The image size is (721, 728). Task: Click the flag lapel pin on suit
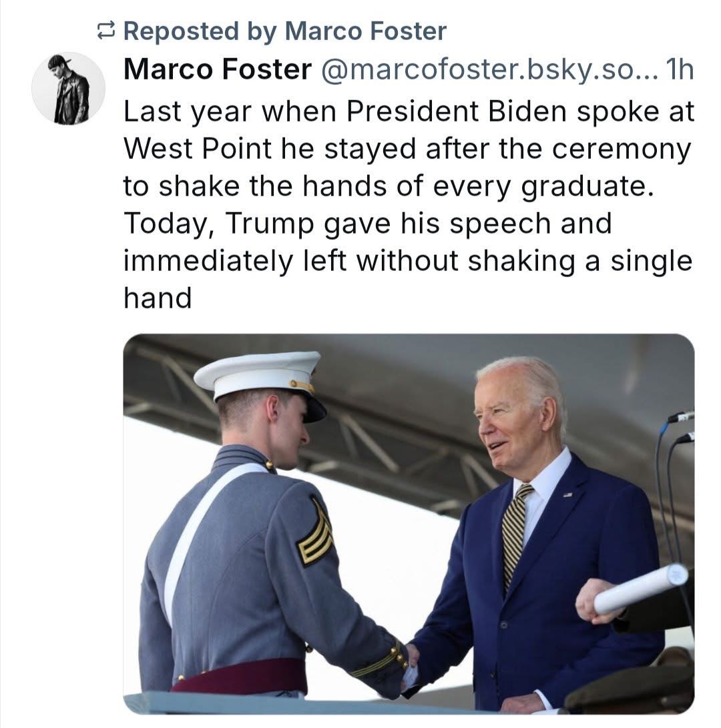pyautogui.click(x=568, y=495)
